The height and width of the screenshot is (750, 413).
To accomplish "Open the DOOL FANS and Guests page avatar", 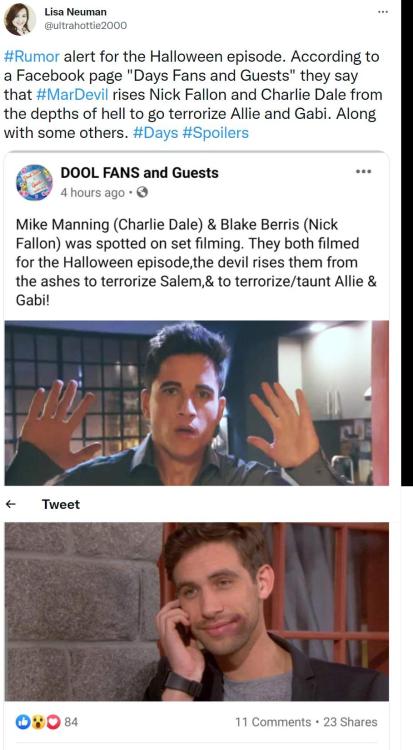I will 34,183.
